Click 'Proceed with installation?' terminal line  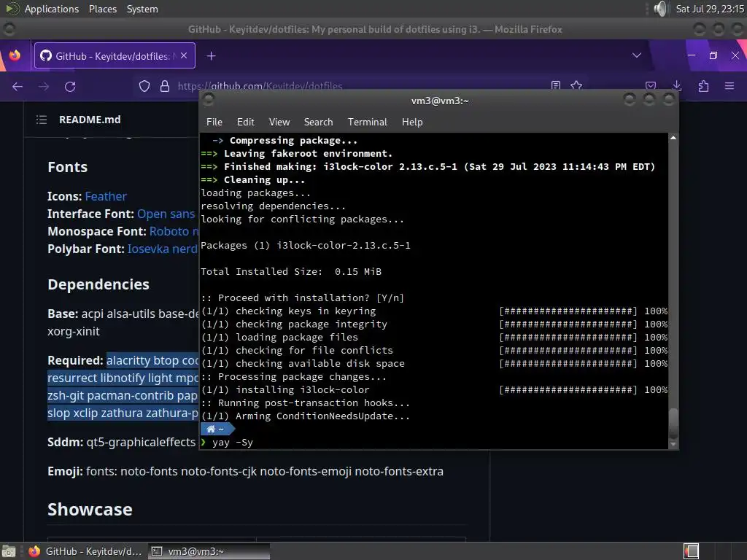tap(302, 298)
